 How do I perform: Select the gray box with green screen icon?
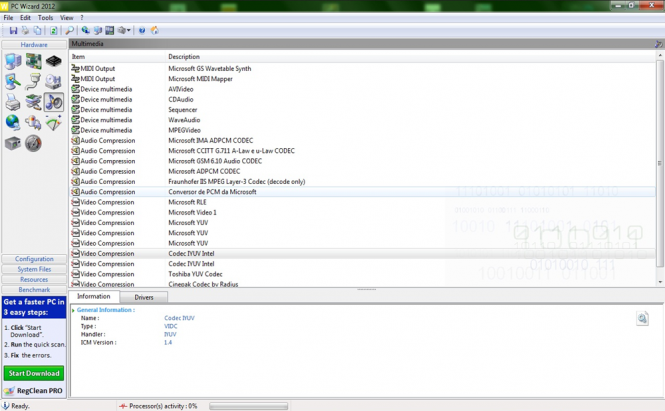point(13,143)
